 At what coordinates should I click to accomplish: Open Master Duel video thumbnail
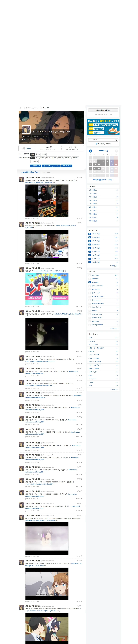pos(47,200)
